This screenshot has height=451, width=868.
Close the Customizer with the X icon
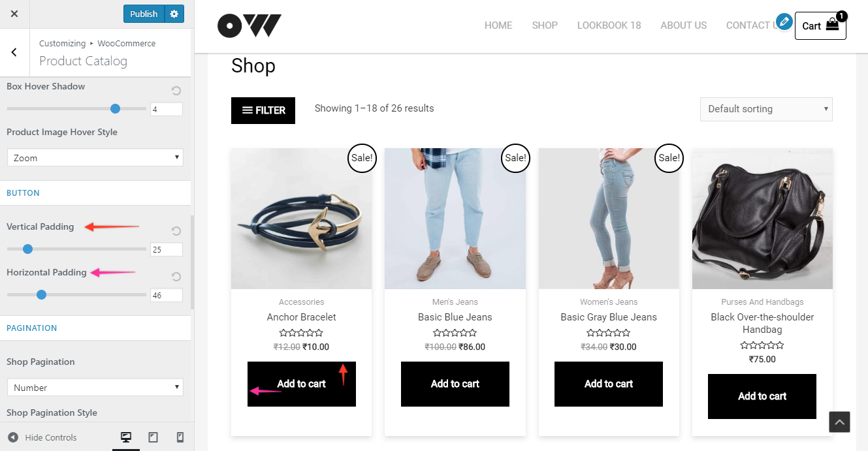(x=14, y=14)
